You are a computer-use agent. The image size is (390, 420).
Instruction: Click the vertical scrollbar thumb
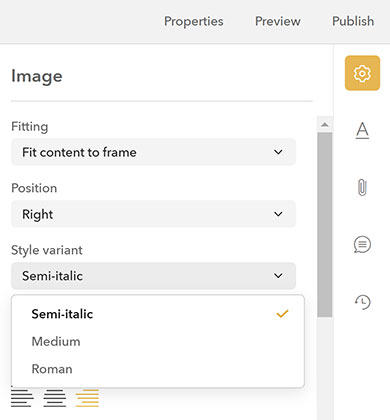[325, 225]
